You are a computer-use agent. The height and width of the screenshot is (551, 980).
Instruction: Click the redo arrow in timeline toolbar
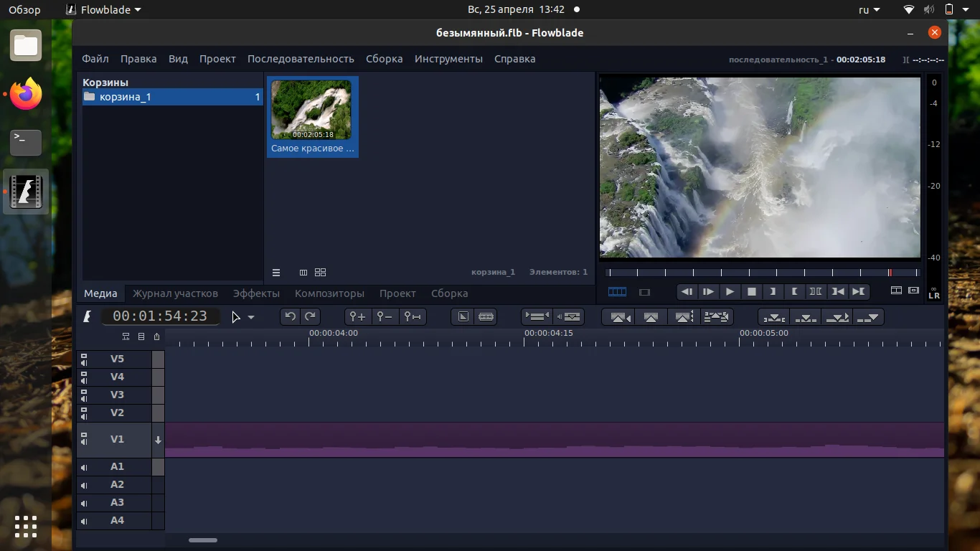coord(310,316)
